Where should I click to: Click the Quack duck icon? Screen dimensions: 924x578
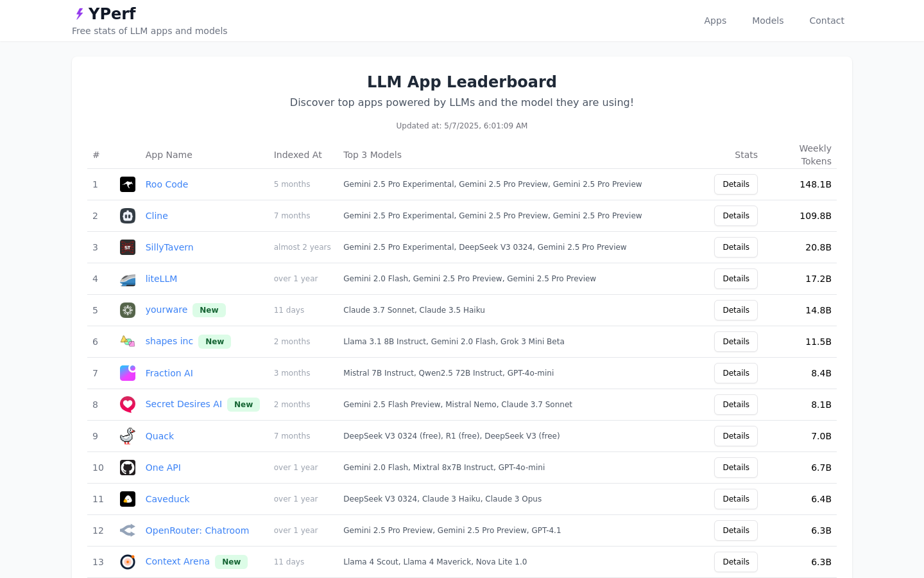pyautogui.click(x=128, y=436)
